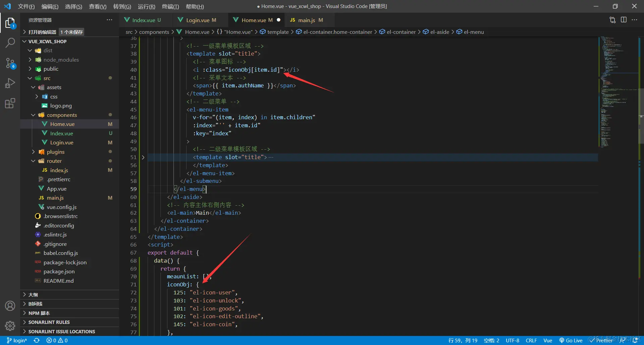Open index.js under router folder
The height and width of the screenshot is (345, 644).
(59, 170)
